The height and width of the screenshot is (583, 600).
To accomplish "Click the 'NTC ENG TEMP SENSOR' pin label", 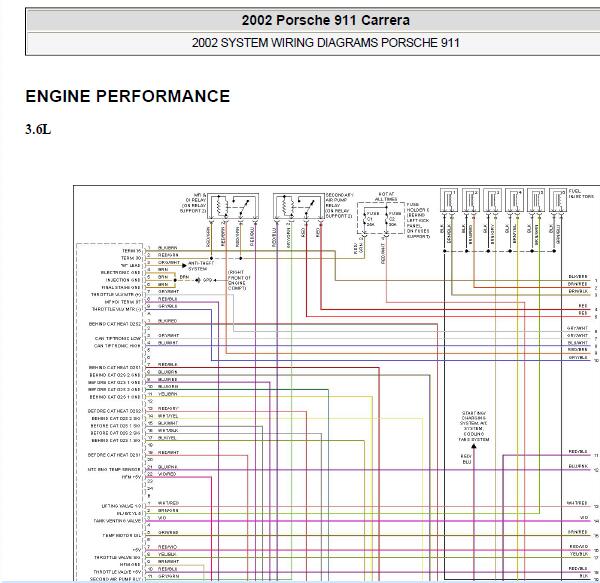I will click(x=114, y=470).
